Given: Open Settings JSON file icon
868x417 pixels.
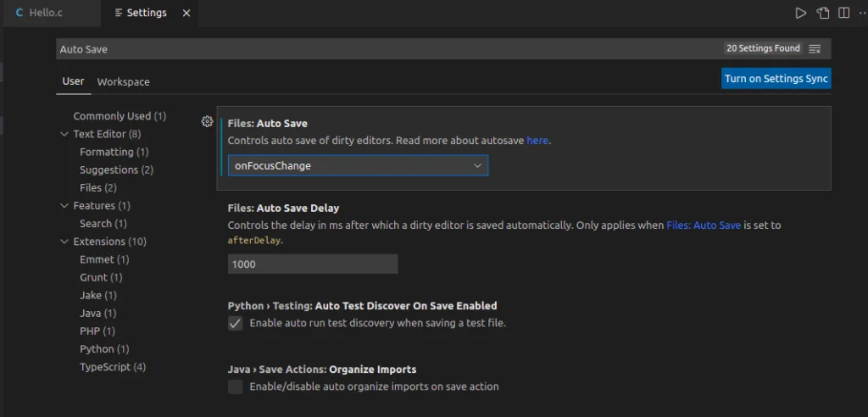Looking at the screenshot, I should pyautogui.click(x=822, y=13).
